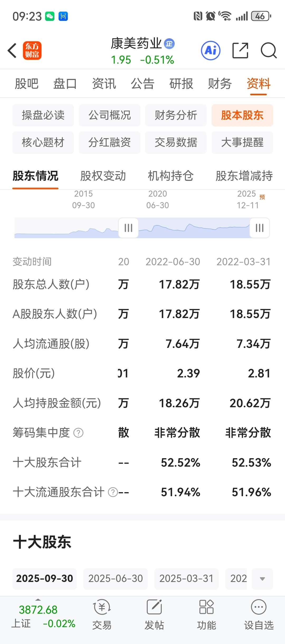Tap the 2022-03-31 column header

tap(244, 262)
